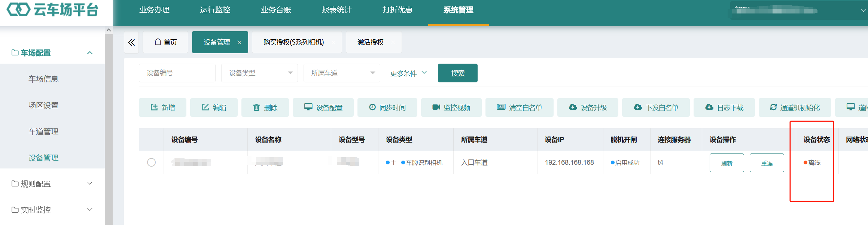The width and height of the screenshot is (868, 225).
Task: Click the 新增 add icon
Action: coord(154,107)
